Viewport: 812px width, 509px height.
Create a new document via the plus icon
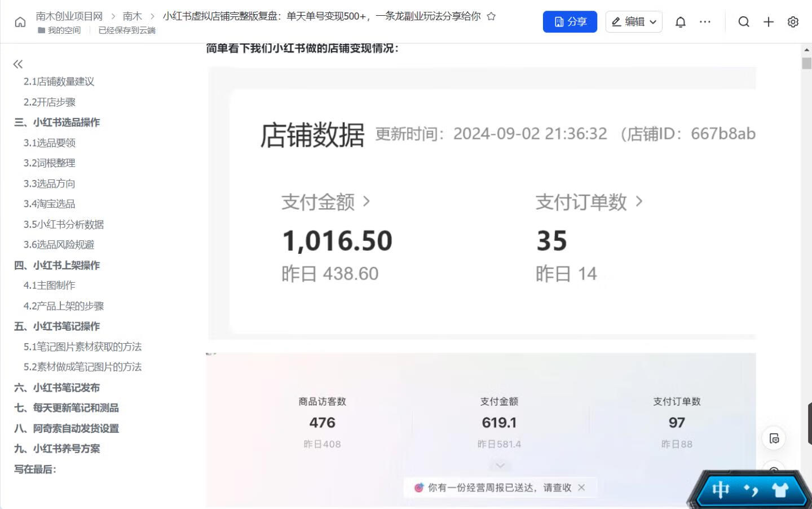coord(768,21)
